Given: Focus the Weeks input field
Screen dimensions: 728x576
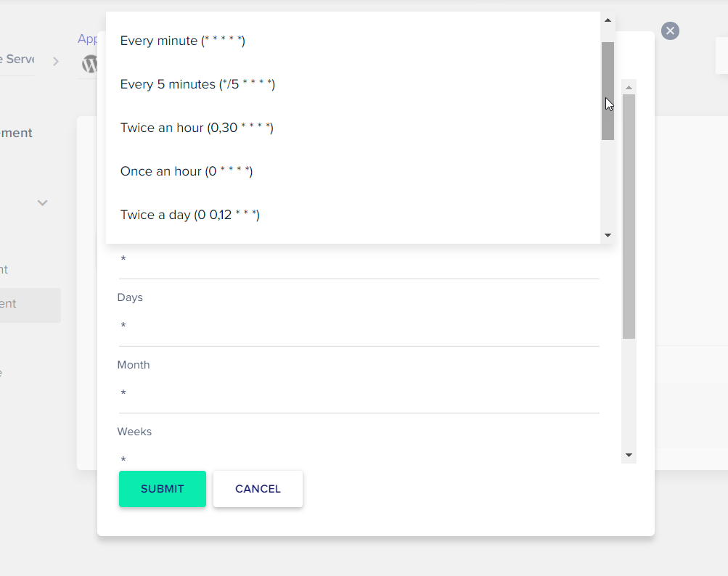Looking at the screenshot, I should coord(359,457).
